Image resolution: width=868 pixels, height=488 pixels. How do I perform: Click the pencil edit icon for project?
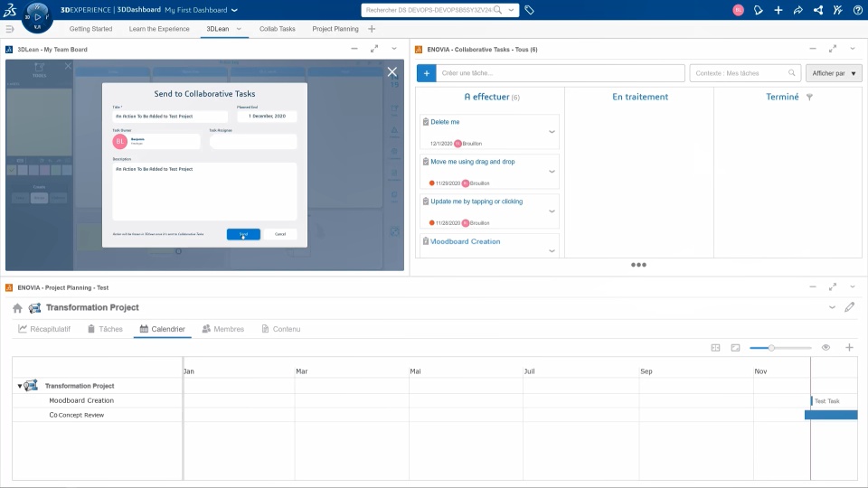pos(849,307)
